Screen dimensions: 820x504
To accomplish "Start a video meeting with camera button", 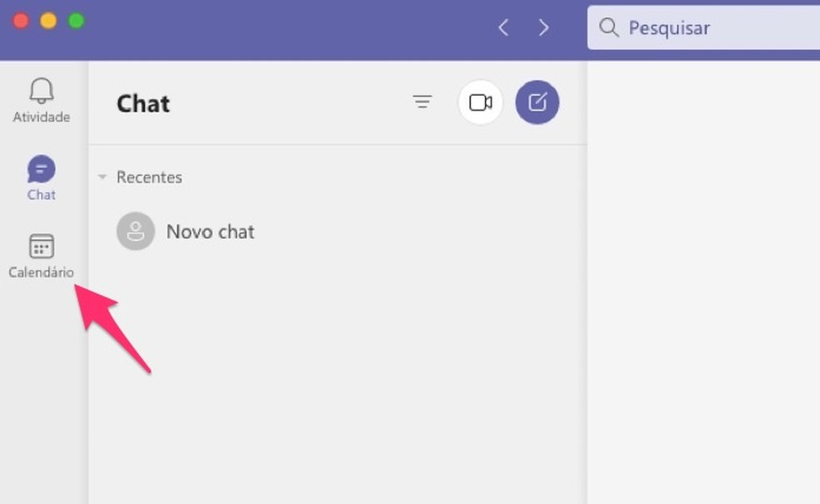I will point(480,102).
